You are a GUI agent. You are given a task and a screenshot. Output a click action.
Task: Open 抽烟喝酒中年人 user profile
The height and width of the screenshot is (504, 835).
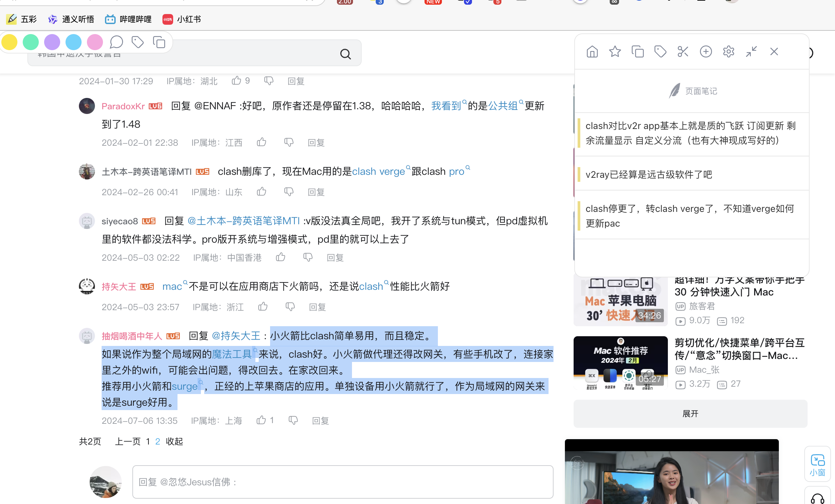tap(132, 336)
